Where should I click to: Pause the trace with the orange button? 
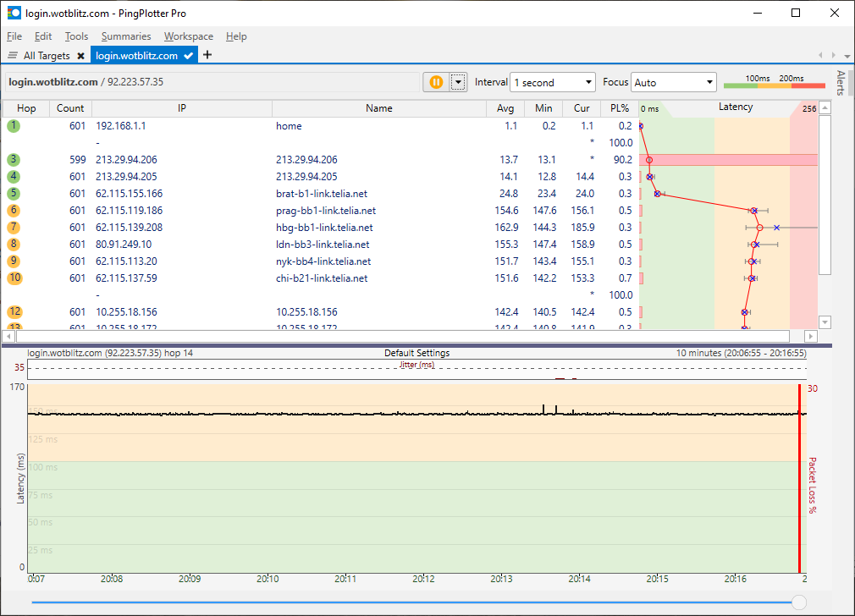436,82
